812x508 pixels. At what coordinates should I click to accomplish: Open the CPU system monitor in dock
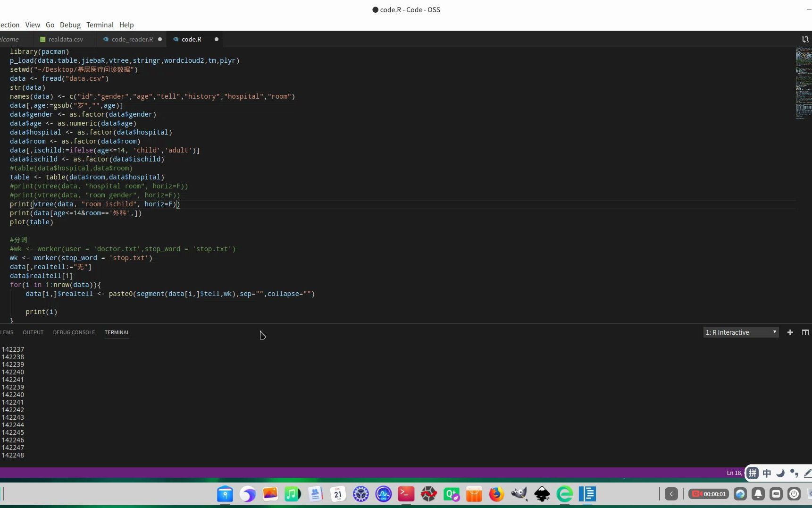click(384, 494)
